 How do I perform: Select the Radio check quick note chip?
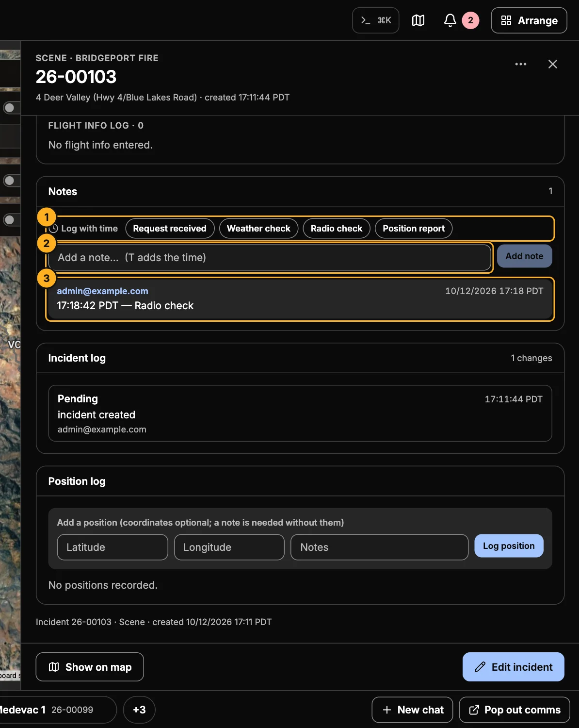click(337, 229)
